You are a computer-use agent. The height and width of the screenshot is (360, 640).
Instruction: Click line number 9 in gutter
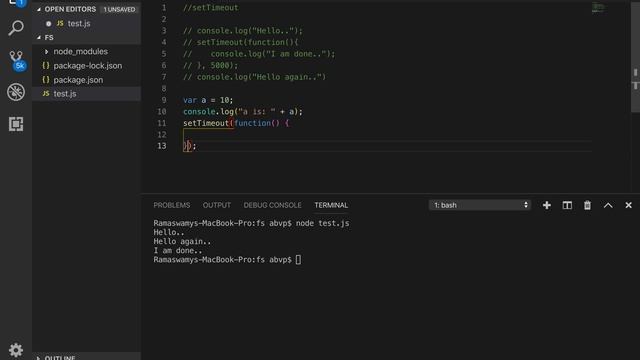tap(164, 100)
